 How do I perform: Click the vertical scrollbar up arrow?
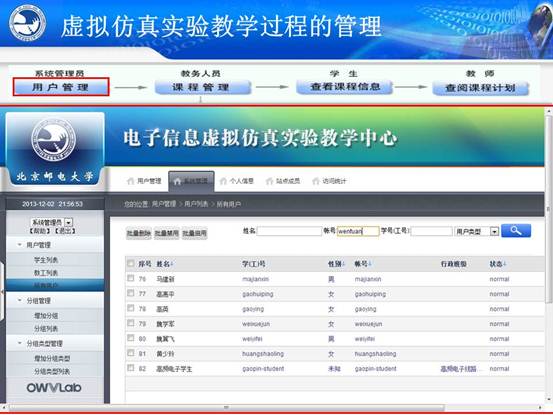tap(549, 112)
